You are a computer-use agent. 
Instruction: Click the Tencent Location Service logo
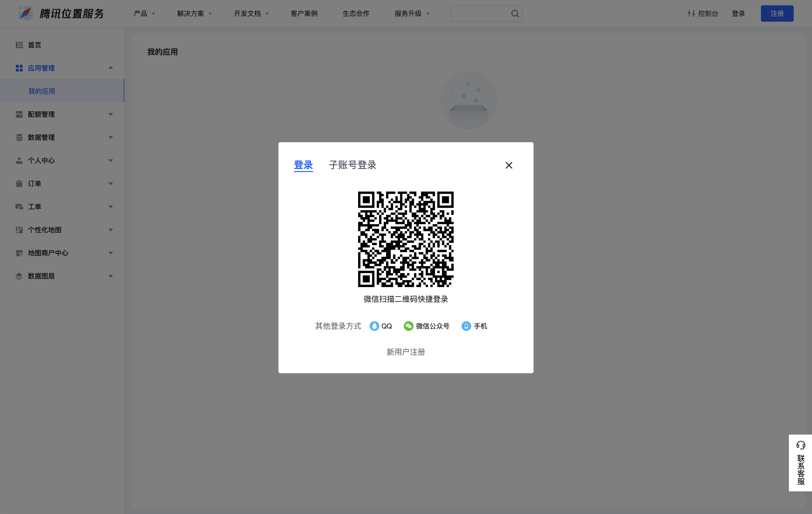click(26, 13)
